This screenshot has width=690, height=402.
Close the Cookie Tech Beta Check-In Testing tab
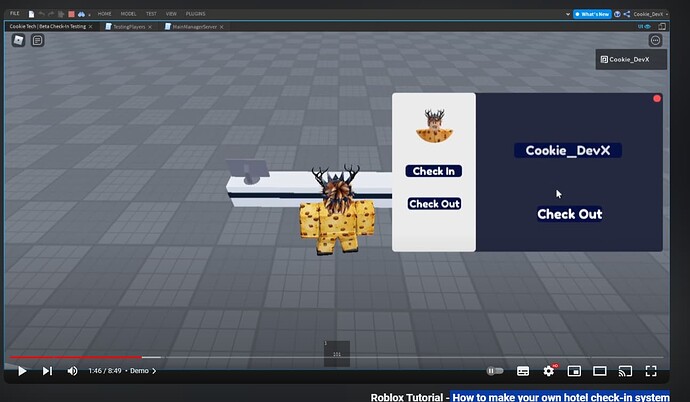91,27
